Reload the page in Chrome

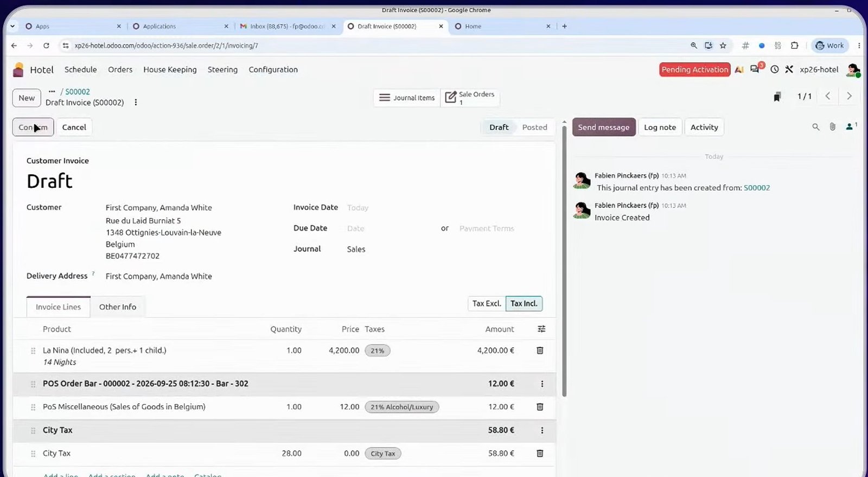[x=46, y=46]
